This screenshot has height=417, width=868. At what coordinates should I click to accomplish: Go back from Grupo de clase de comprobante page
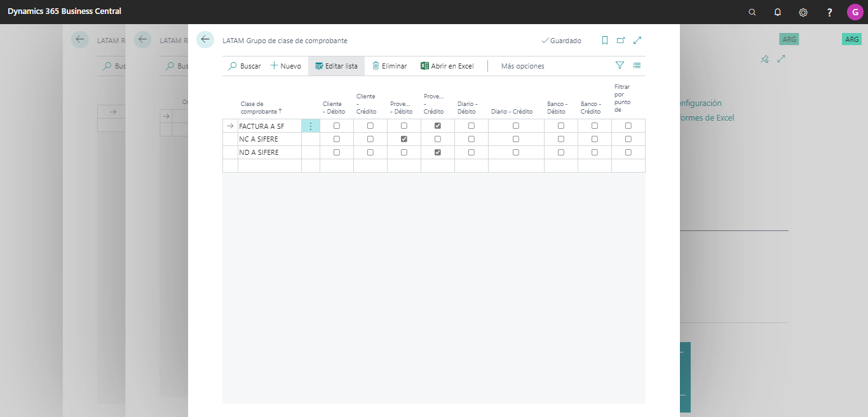click(205, 39)
